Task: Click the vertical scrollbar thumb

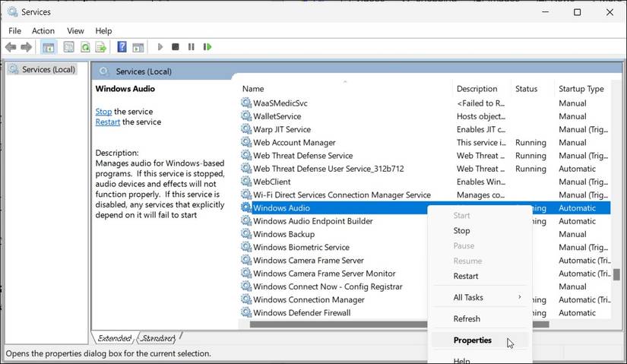Action: pos(616,274)
